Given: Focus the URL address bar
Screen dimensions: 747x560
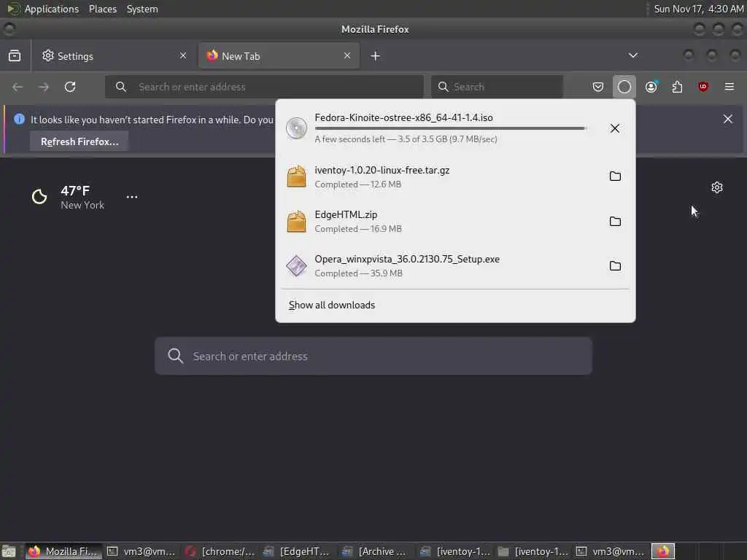Looking at the screenshot, I should 264,87.
